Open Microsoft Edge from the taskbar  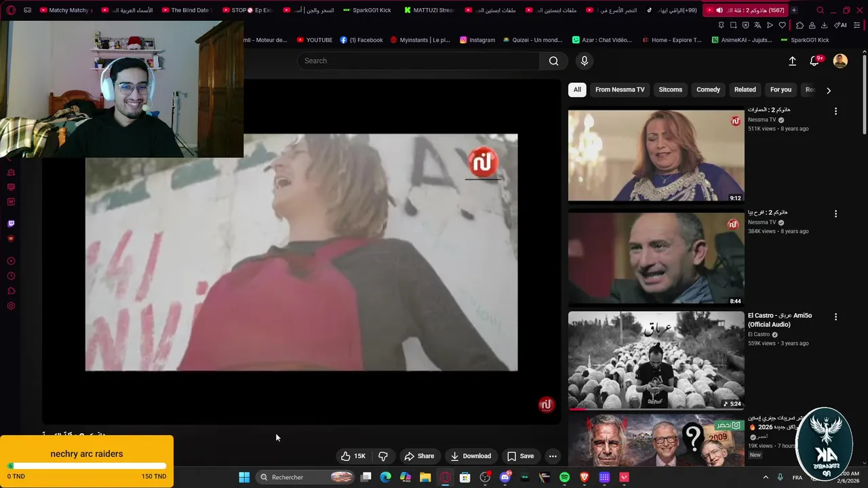click(x=385, y=477)
